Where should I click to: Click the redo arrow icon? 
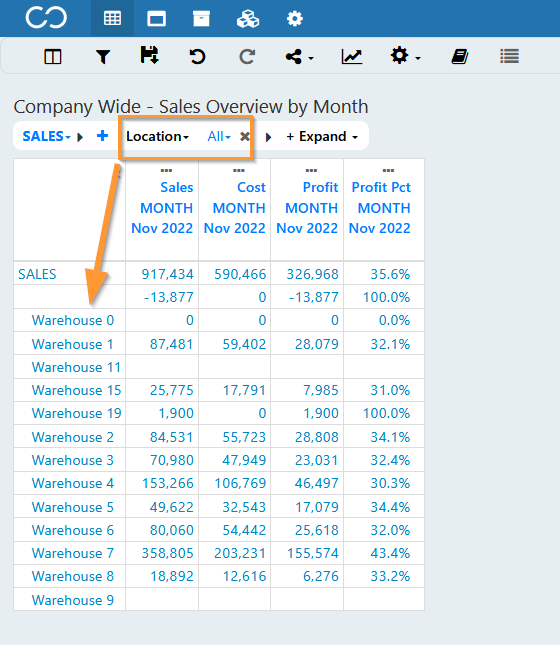[247, 56]
